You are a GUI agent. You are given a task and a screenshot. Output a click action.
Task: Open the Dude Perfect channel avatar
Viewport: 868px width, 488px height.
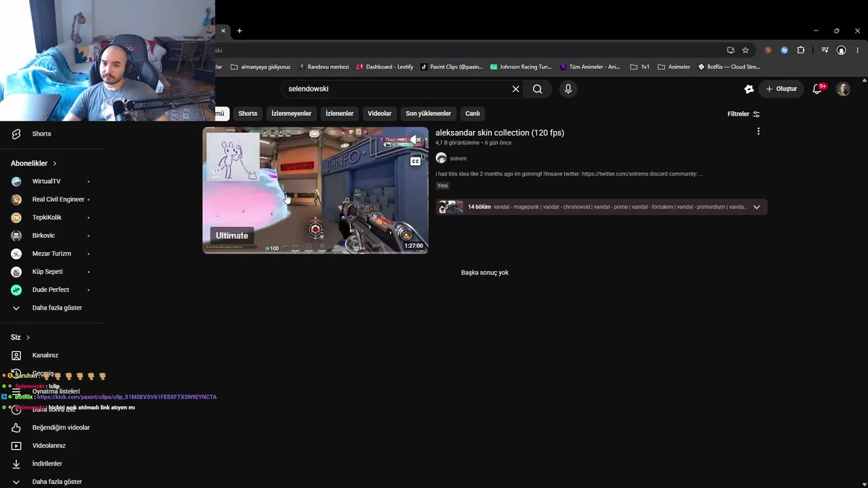16,290
